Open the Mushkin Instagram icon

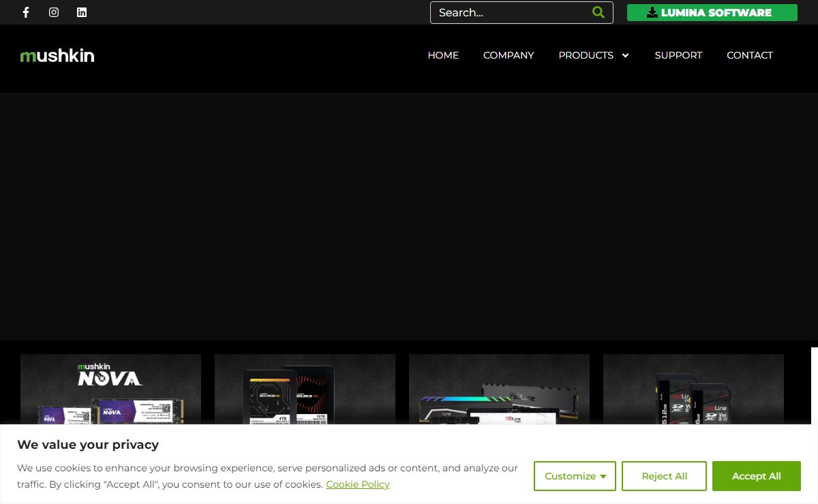54,12
